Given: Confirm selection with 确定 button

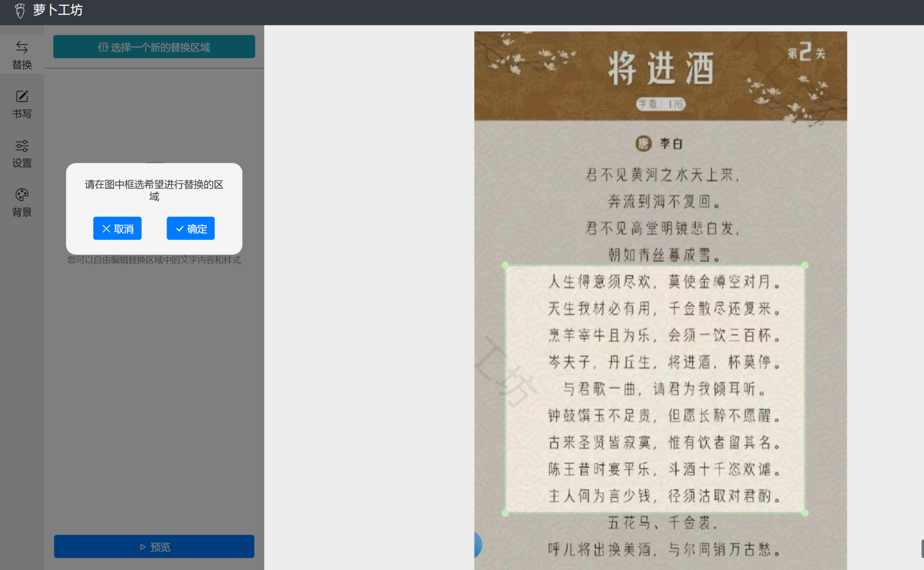Looking at the screenshot, I should coord(191,229).
